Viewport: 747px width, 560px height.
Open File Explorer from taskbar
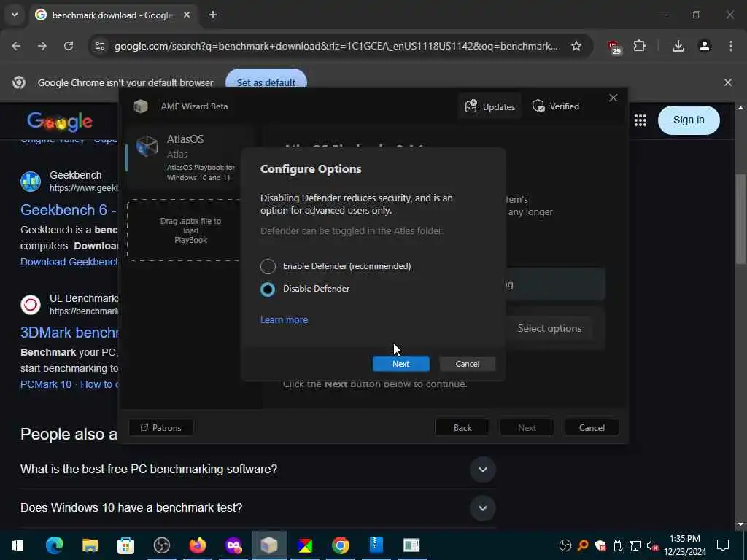point(90,545)
